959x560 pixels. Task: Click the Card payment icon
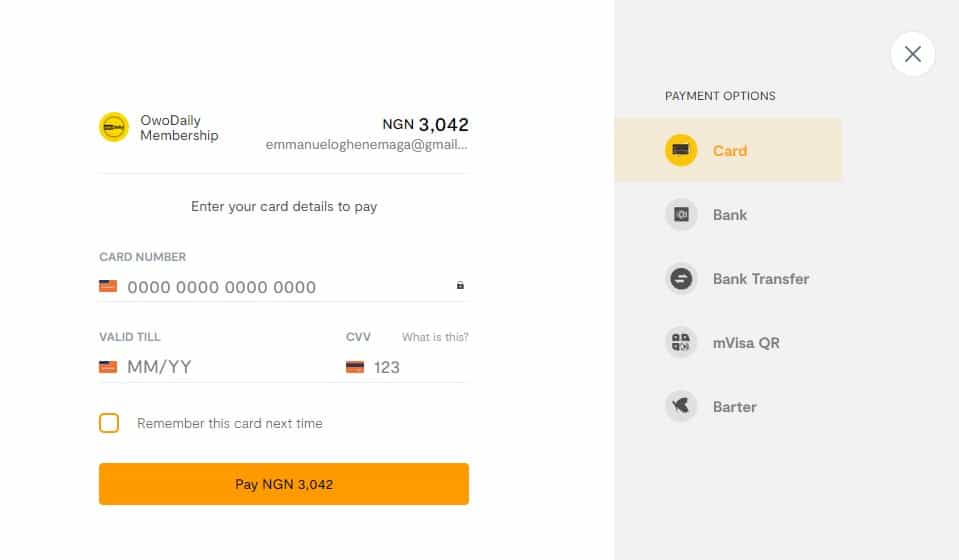tap(681, 151)
